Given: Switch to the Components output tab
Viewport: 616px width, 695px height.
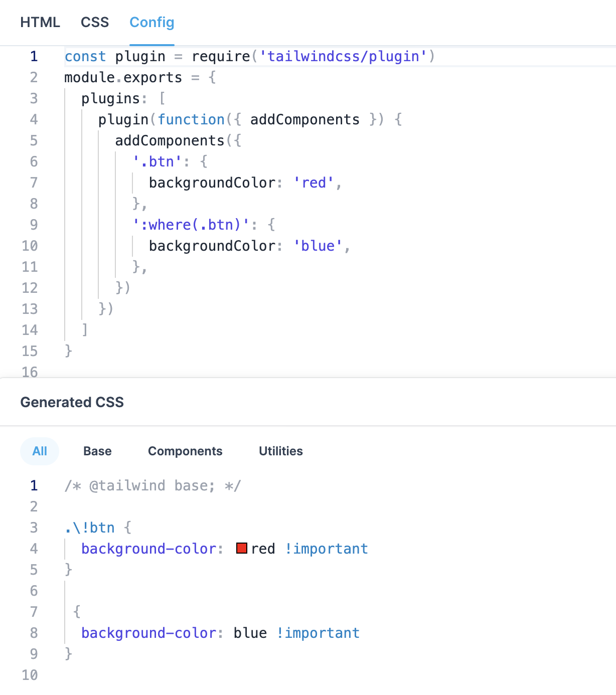Looking at the screenshot, I should pyautogui.click(x=185, y=451).
